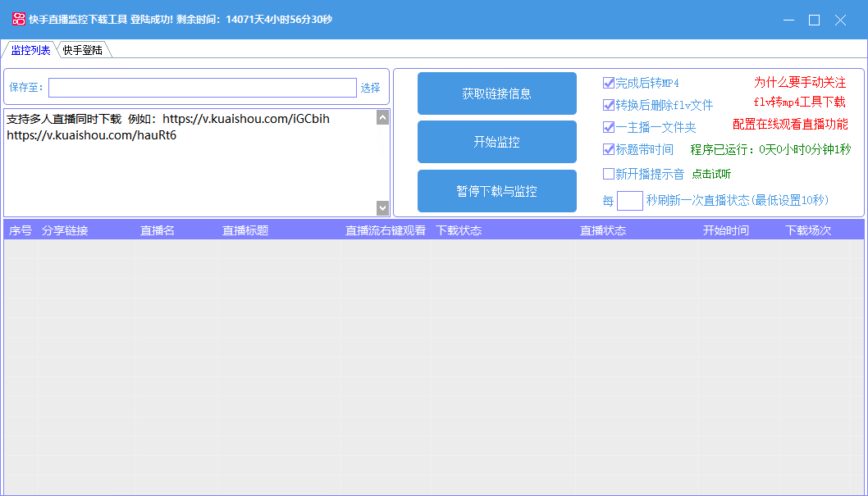Image resolution: width=868 pixels, height=496 pixels.
Task: Click the text area scroll up arrow
Action: pos(382,118)
